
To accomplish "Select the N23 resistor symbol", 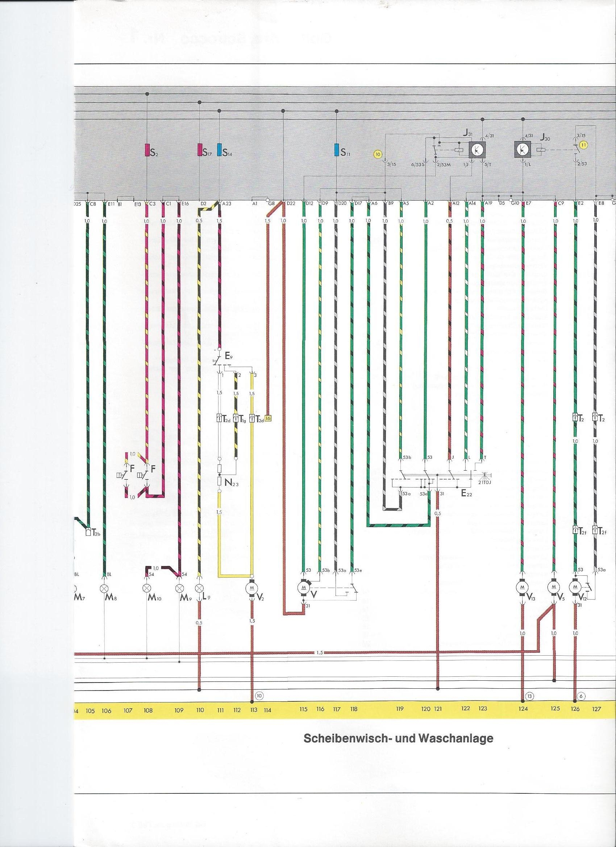I will (x=221, y=481).
